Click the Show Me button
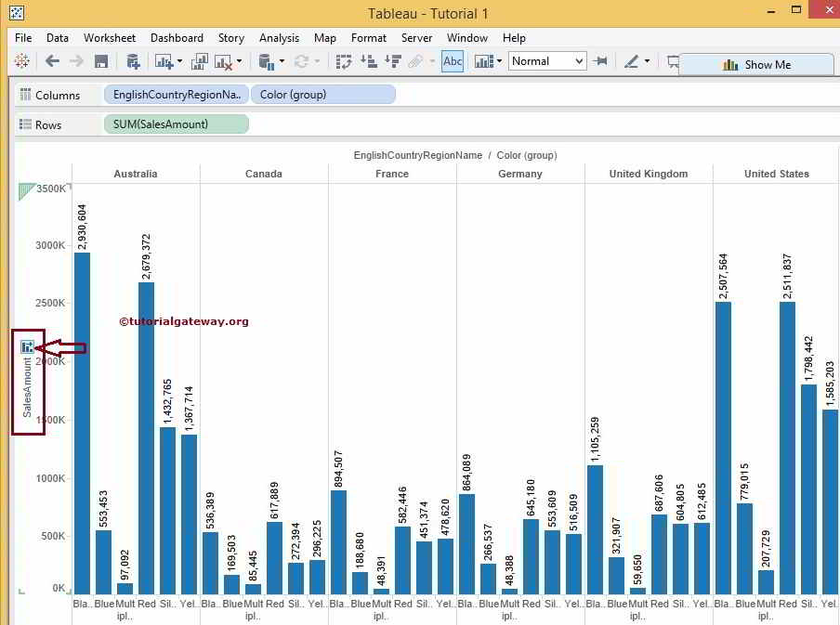 (756, 65)
